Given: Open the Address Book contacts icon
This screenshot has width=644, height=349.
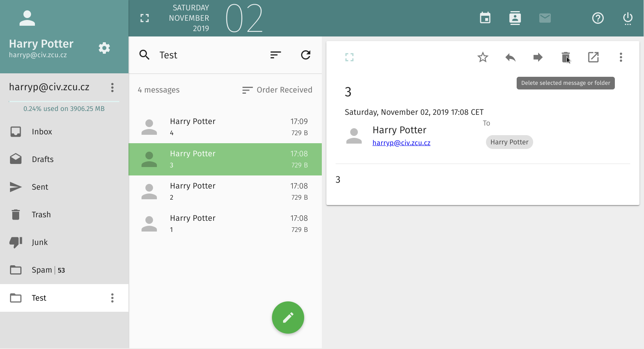Looking at the screenshot, I should 515,18.
